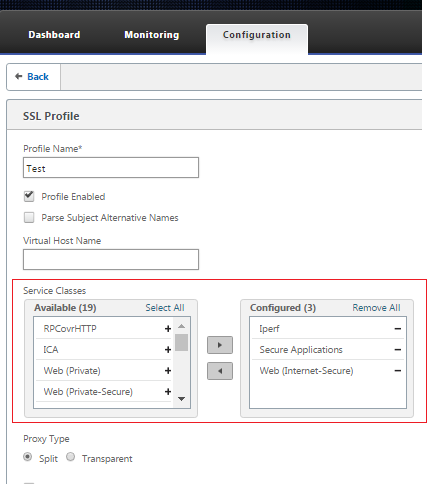The image size is (441, 484).
Task: Click Select All in Available list
Action: (x=165, y=308)
